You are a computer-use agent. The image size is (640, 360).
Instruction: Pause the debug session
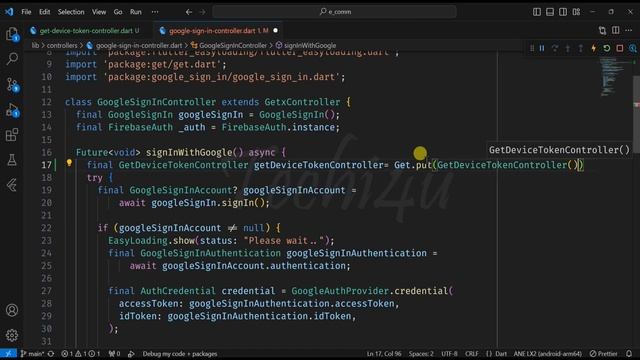pyautogui.click(x=542, y=49)
